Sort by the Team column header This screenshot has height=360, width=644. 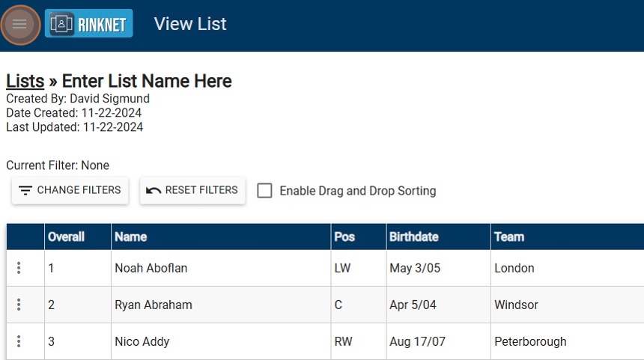click(x=509, y=237)
